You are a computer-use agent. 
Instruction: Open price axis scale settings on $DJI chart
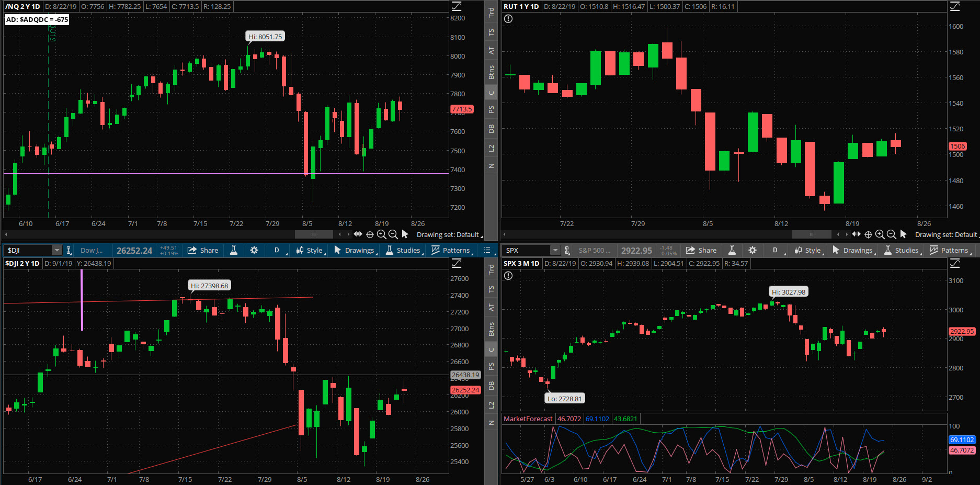[457, 263]
